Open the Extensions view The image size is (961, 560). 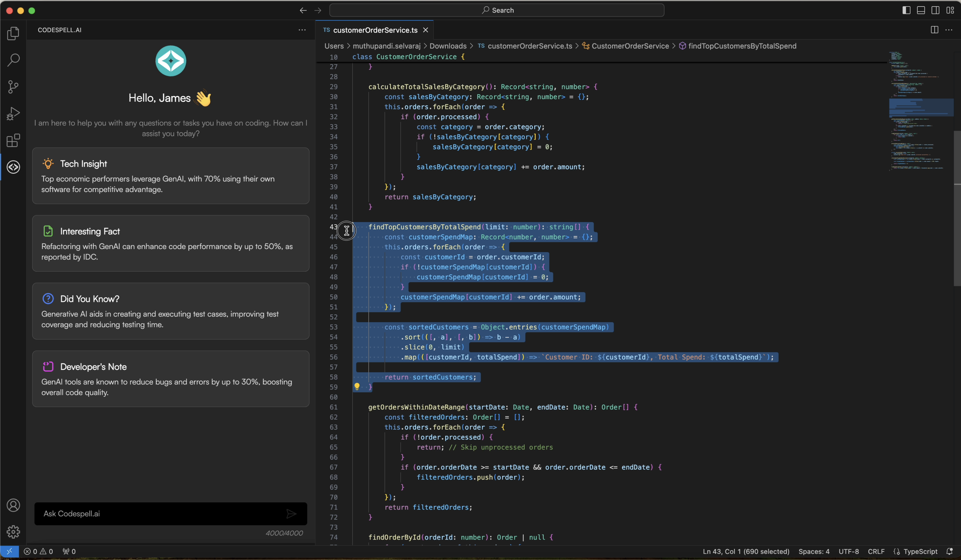(x=13, y=140)
